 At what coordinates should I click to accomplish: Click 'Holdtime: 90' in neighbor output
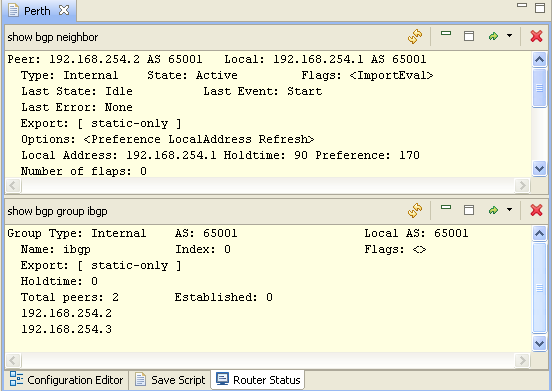pos(266,155)
